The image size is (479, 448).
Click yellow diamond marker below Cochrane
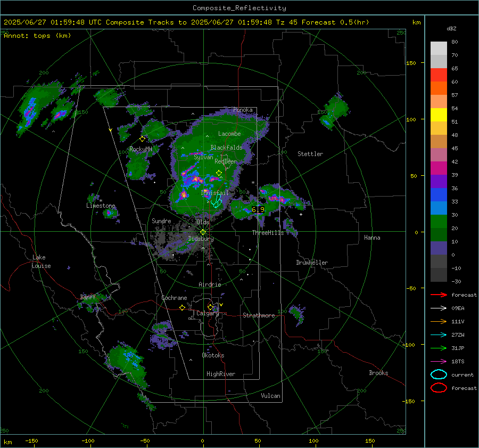click(182, 308)
